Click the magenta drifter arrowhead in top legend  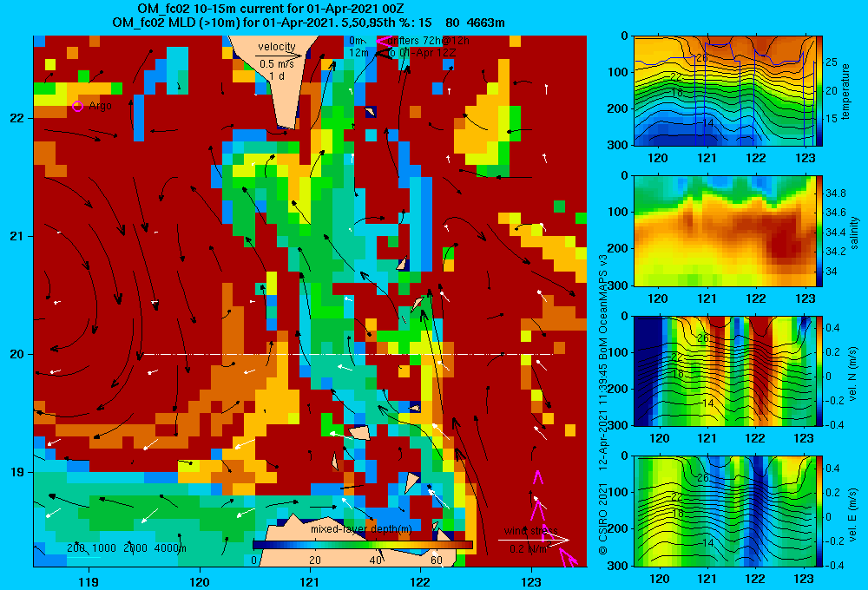[383, 41]
